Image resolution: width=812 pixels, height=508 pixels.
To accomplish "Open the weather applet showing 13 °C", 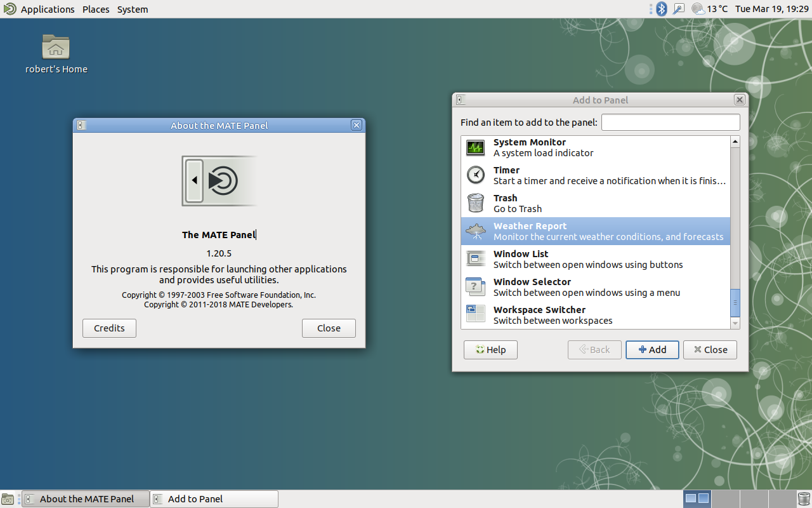I will pyautogui.click(x=709, y=9).
